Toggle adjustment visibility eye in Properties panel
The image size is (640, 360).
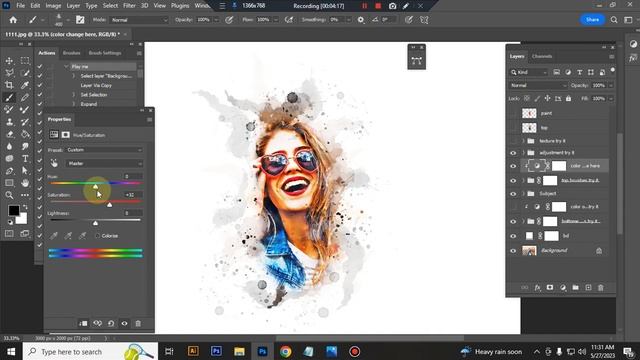click(124, 324)
